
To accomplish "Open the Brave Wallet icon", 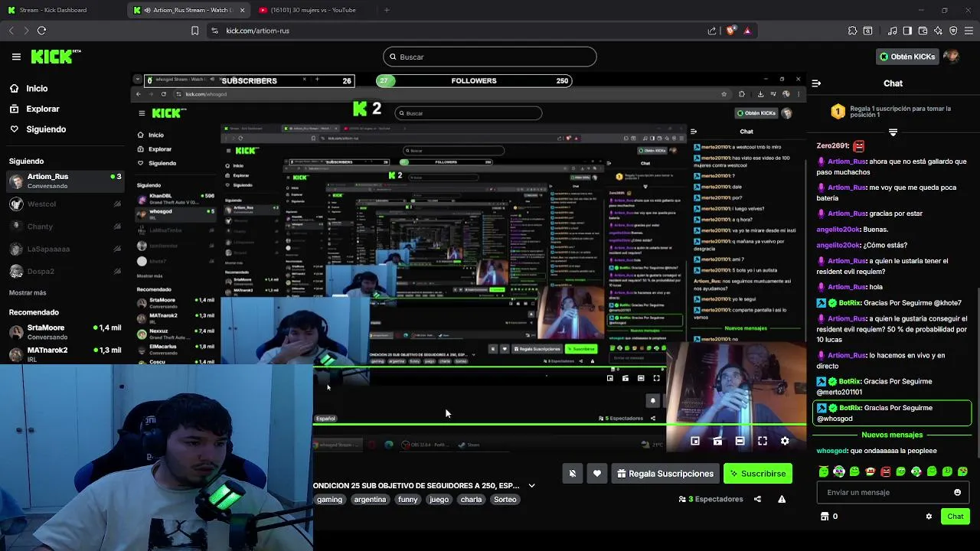I will (923, 31).
